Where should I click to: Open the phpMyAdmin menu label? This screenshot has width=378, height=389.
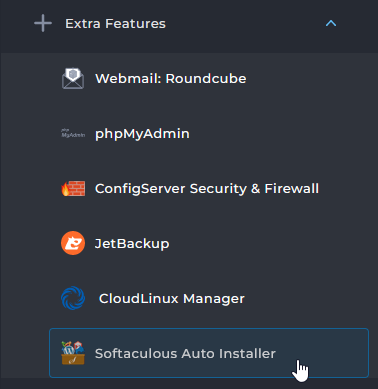(142, 134)
